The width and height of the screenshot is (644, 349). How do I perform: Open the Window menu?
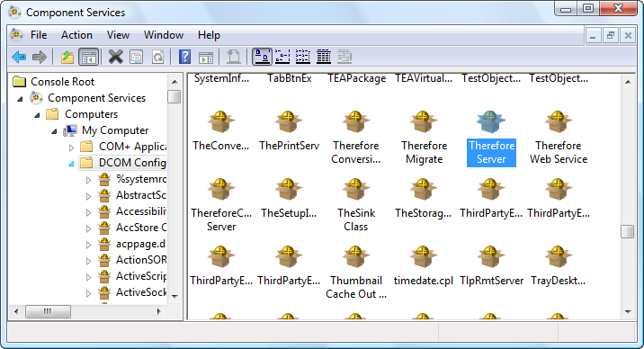[x=164, y=35]
